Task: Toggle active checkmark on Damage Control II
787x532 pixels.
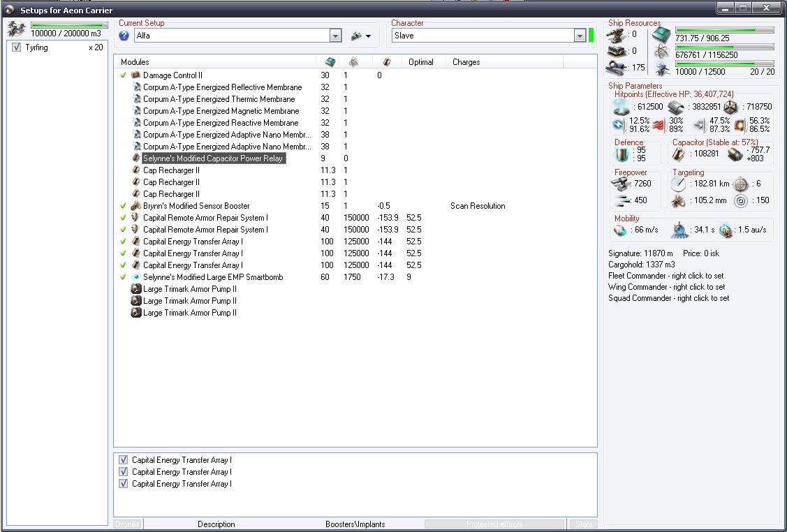Action: 123,75
